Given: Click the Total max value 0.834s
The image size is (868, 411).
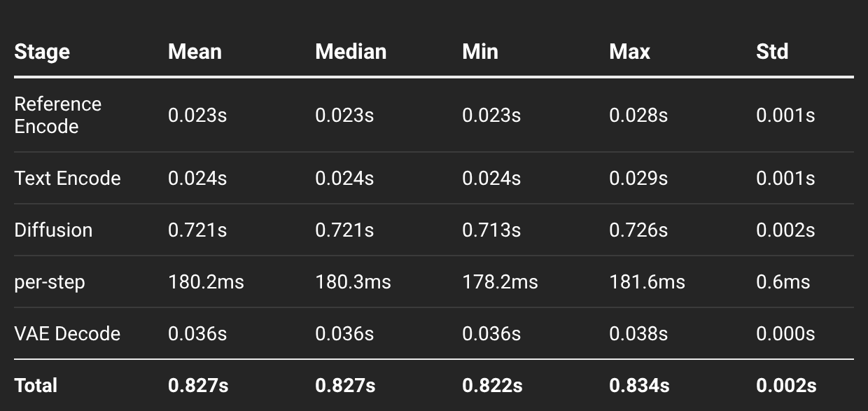Looking at the screenshot, I should tap(639, 385).
